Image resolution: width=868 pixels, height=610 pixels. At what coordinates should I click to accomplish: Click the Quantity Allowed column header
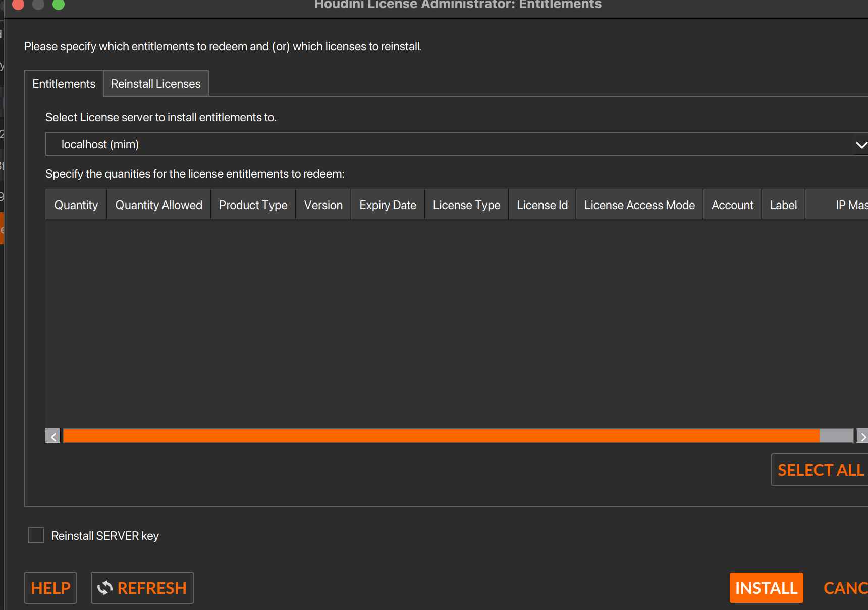click(x=158, y=205)
